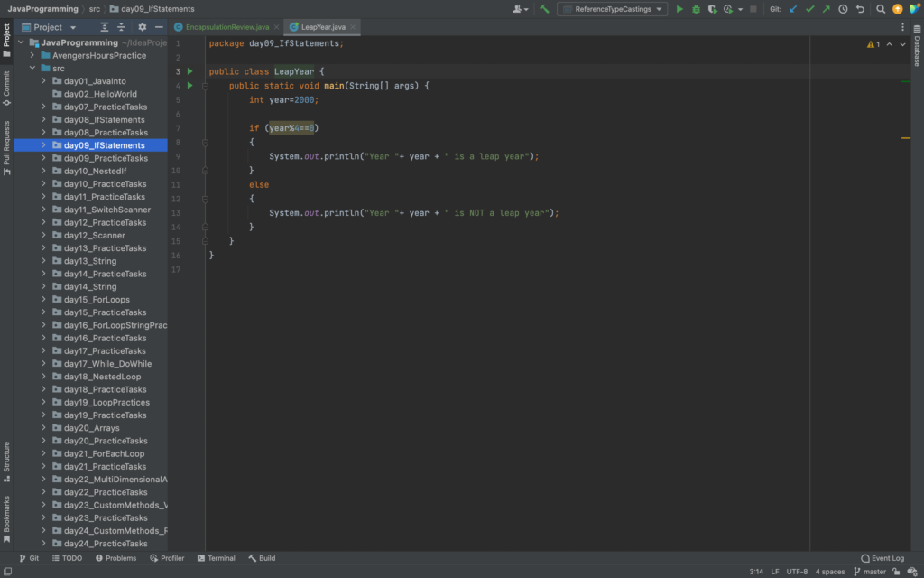Viewport: 924px width, 578px height.
Task: Open Search Everywhere magnifier icon
Action: [x=881, y=9]
